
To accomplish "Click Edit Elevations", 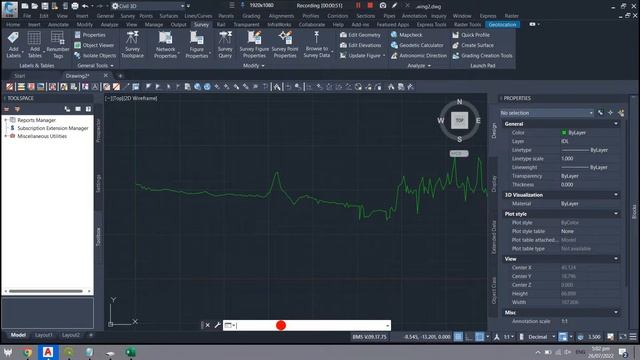I will (x=360, y=45).
